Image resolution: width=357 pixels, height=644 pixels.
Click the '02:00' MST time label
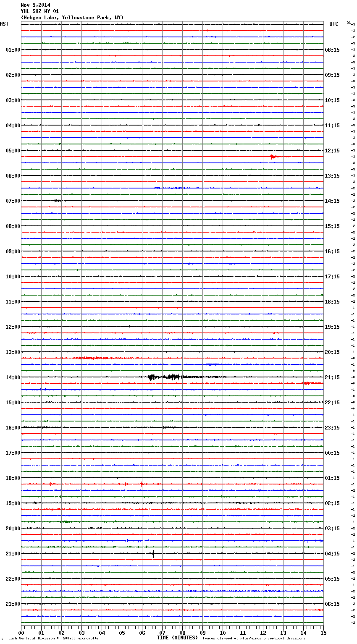click(x=13, y=75)
